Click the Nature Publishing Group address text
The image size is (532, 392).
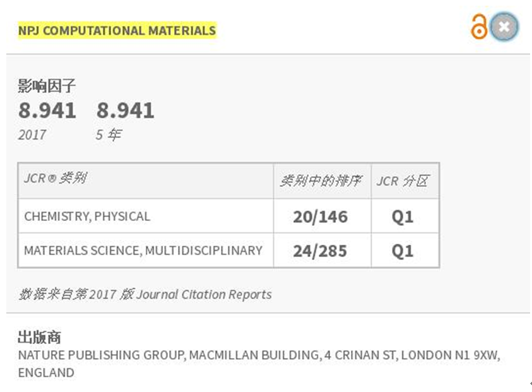pyautogui.click(x=259, y=364)
